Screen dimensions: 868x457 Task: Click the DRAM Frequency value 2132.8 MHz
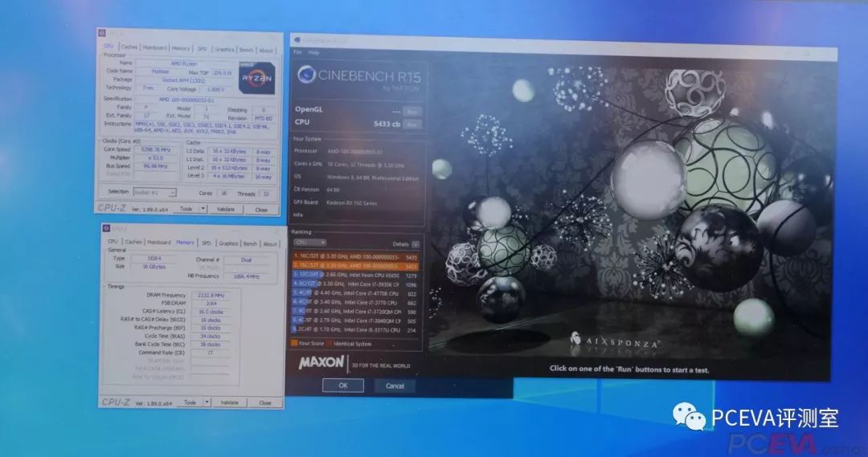click(211, 295)
